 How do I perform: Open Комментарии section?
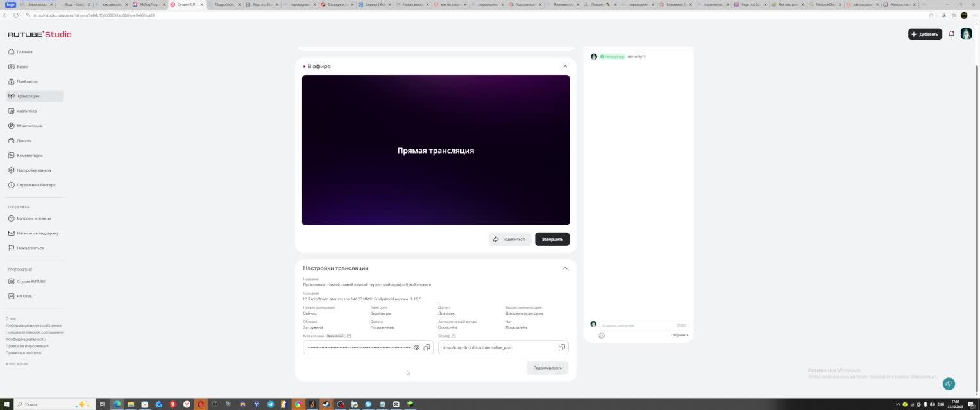pos(35,155)
